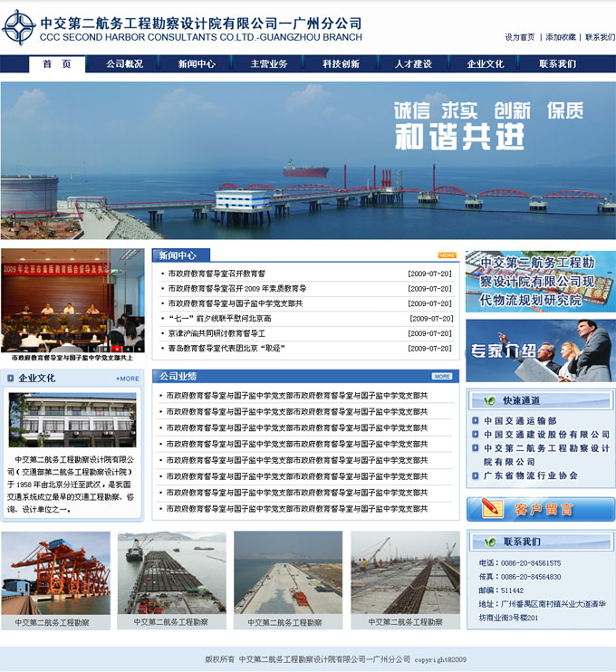Click the orange MORE icon beside 新闻中心
Viewport: 616px width, 672px height.
[447, 255]
